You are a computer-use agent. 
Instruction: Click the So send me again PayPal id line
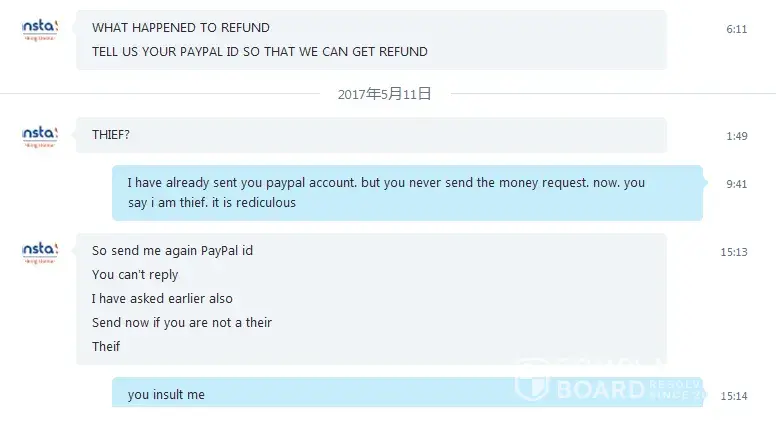172,251
